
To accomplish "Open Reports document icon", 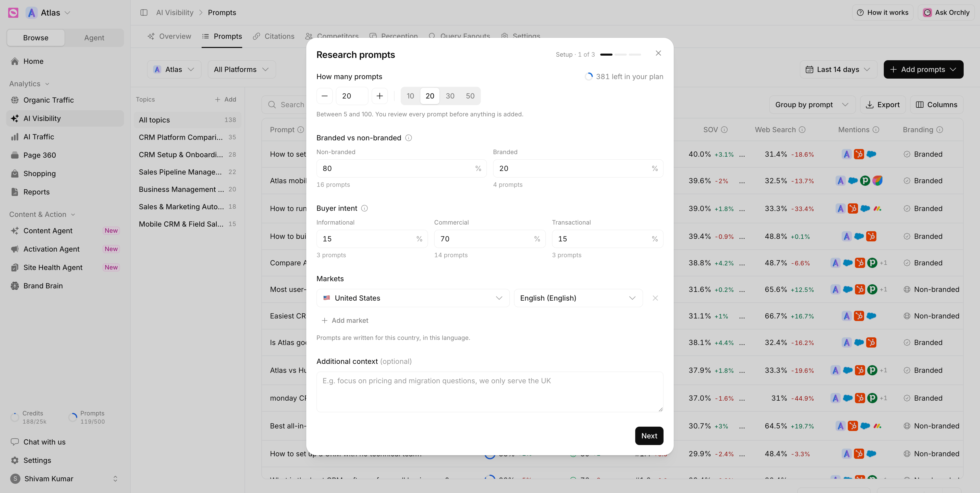I will pyautogui.click(x=15, y=192).
